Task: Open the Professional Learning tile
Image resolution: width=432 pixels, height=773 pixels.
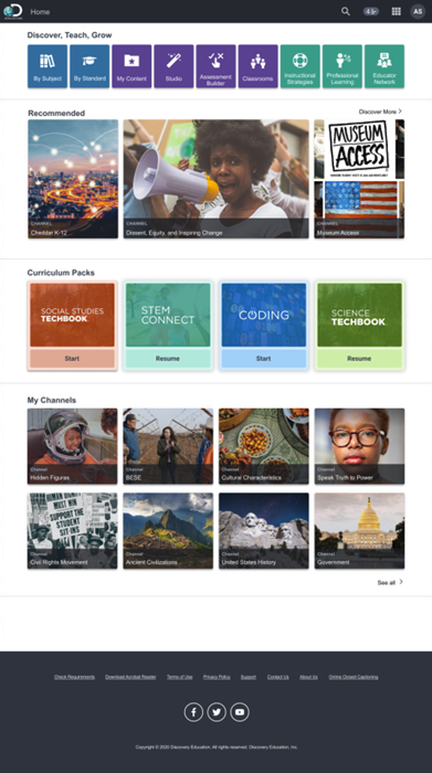Action: click(342, 66)
